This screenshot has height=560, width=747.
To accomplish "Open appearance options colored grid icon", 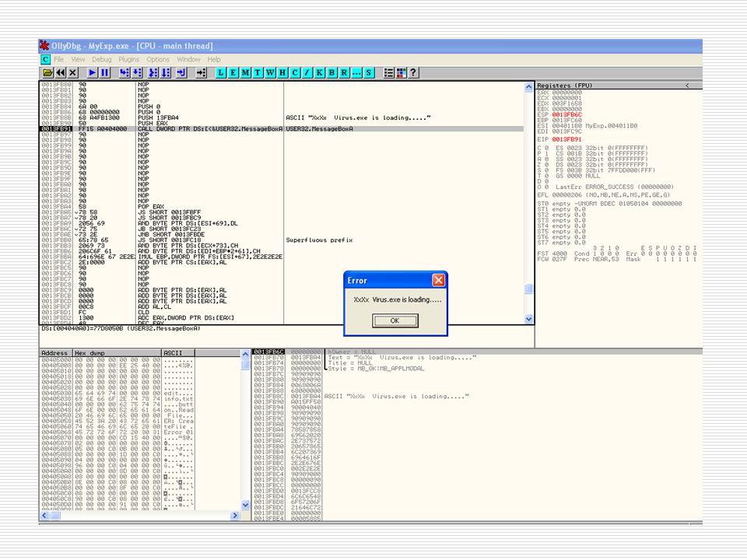I will 402,73.
